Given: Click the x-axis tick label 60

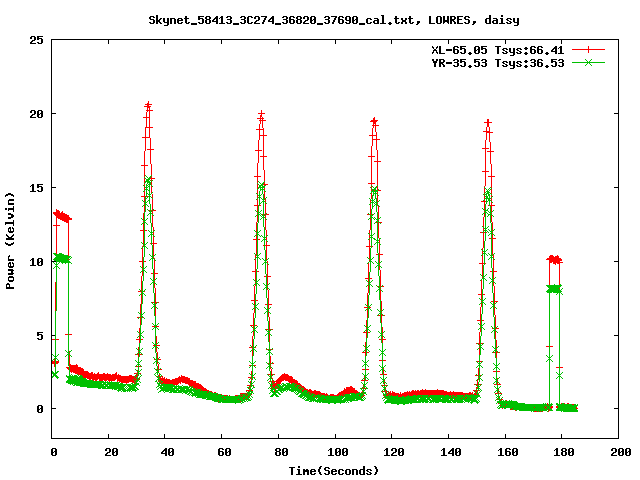Looking at the screenshot, I should click(224, 452).
